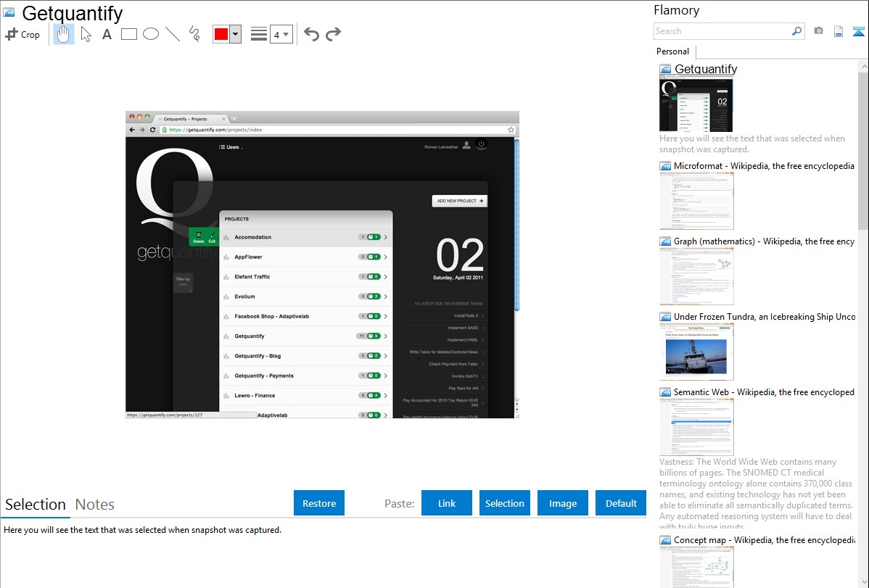Open Graph (mathematics) snapshot thumbnail
This screenshot has height=588, width=869.
tap(696, 276)
